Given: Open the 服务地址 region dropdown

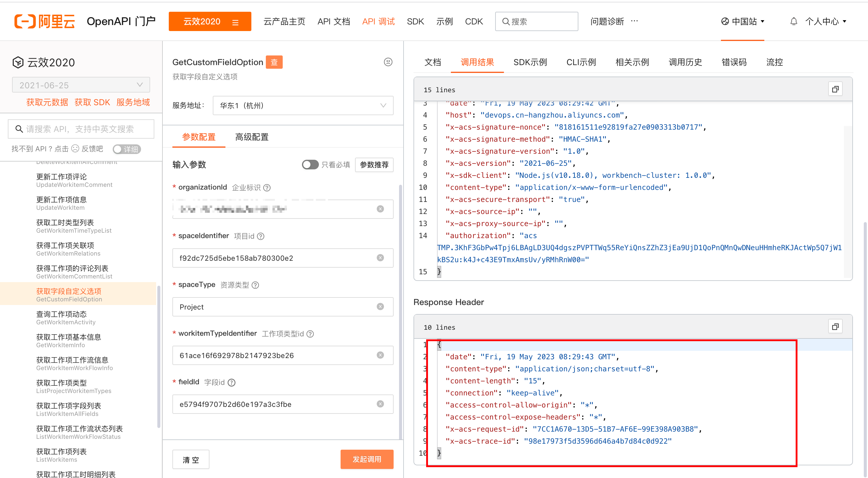Looking at the screenshot, I should coord(303,105).
